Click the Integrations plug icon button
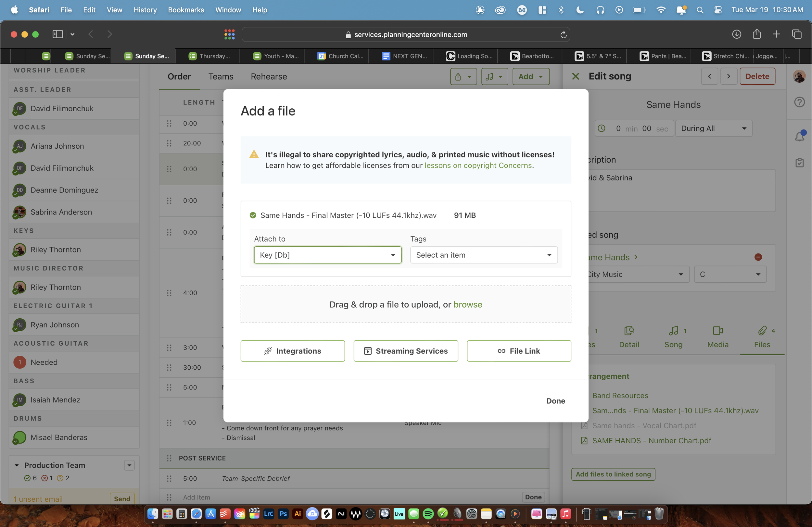This screenshot has width=812, height=527. click(x=292, y=351)
